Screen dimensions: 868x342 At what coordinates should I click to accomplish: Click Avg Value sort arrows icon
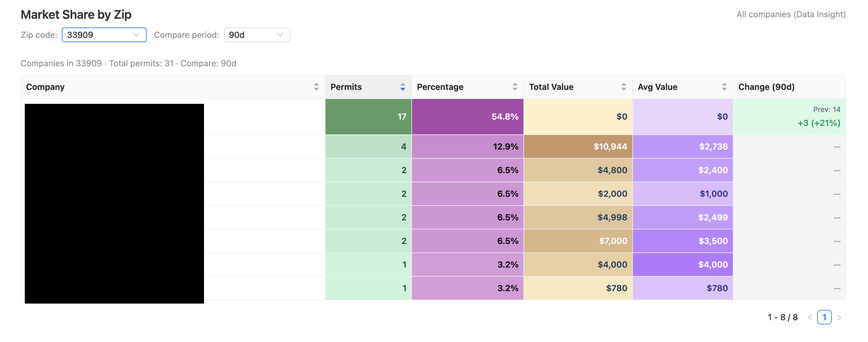pos(724,87)
